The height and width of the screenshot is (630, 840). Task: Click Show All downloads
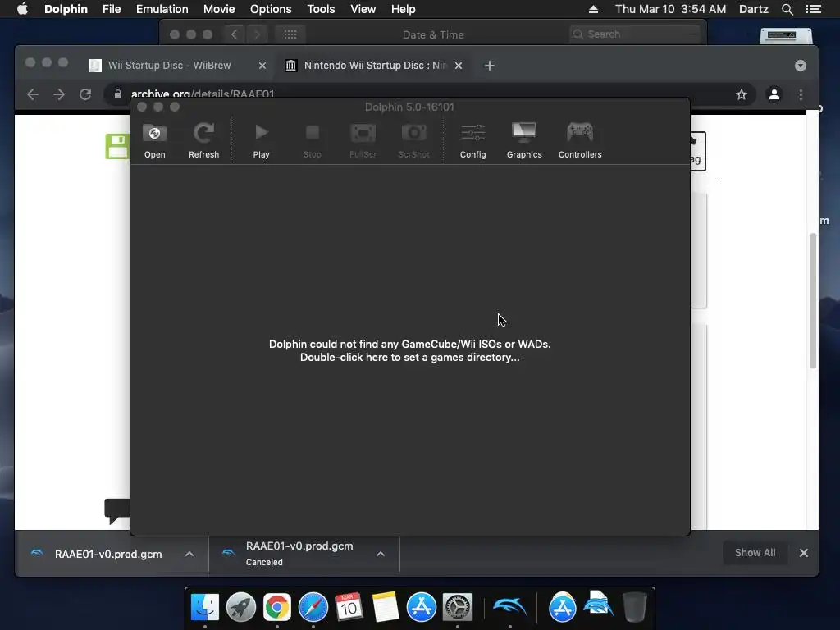[x=755, y=552]
